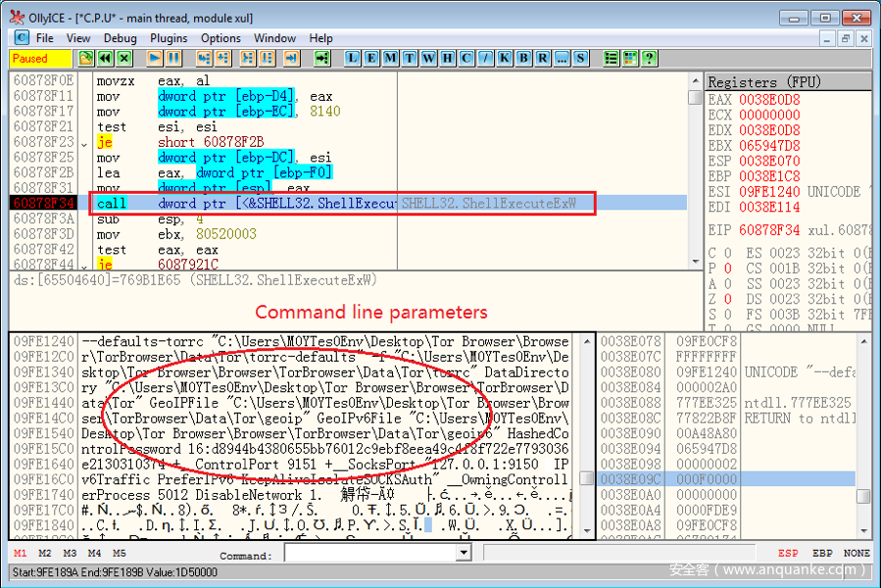Open the Memory map window (M button)
This screenshot has height=588, width=881.
click(390, 59)
